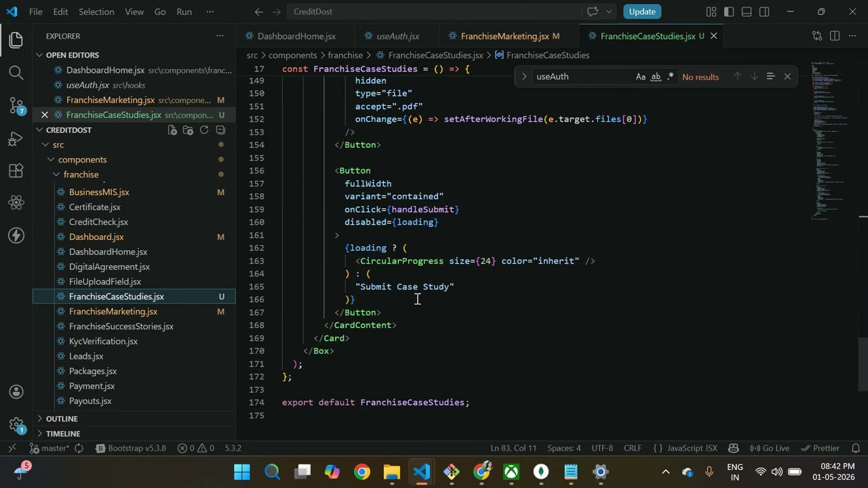Split the editor to the right

coord(835,36)
